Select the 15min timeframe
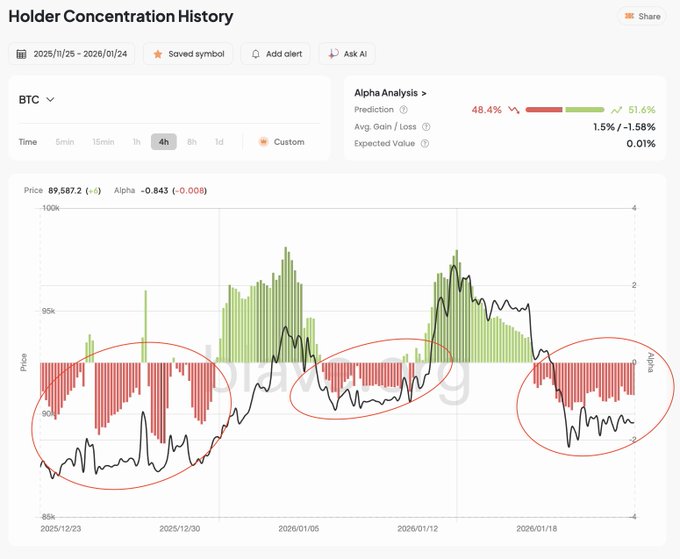The height and width of the screenshot is (559, 680). (x=103, y=142)
